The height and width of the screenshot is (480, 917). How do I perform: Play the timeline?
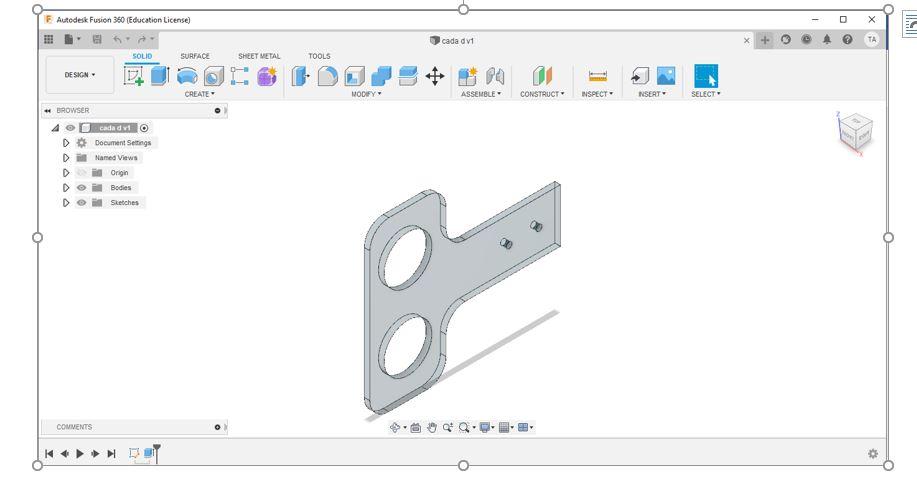(80, 454)
